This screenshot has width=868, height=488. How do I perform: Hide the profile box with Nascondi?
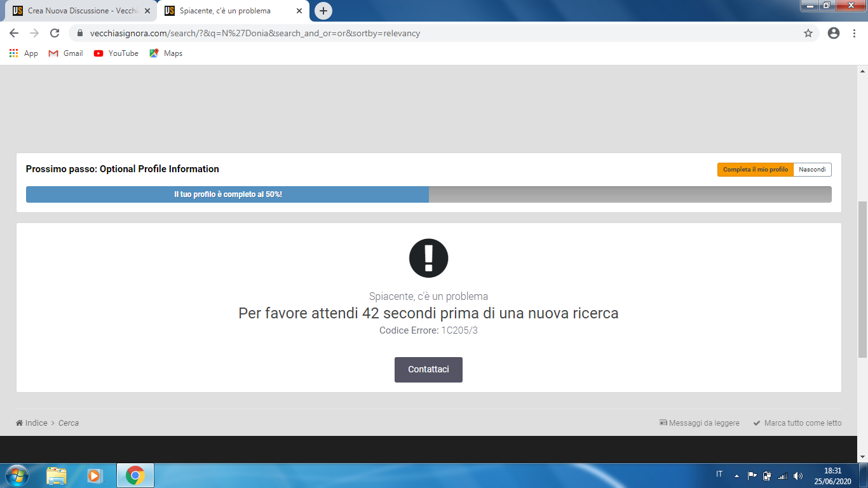(x=812, y=170)
